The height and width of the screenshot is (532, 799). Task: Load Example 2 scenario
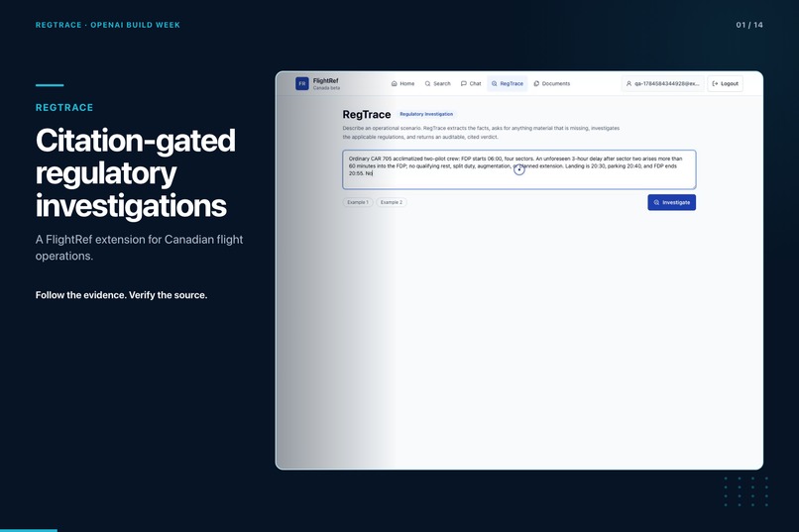click(392, 202)
